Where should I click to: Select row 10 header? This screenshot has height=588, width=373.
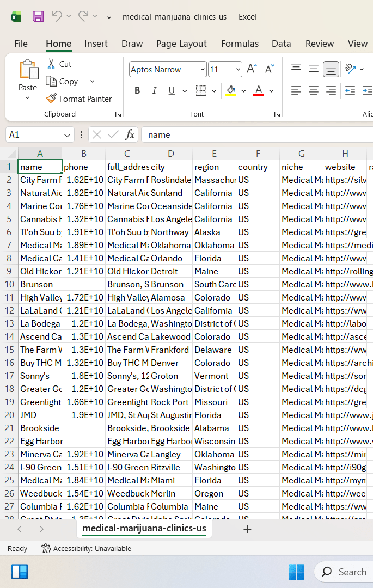(x=9, y=284)
